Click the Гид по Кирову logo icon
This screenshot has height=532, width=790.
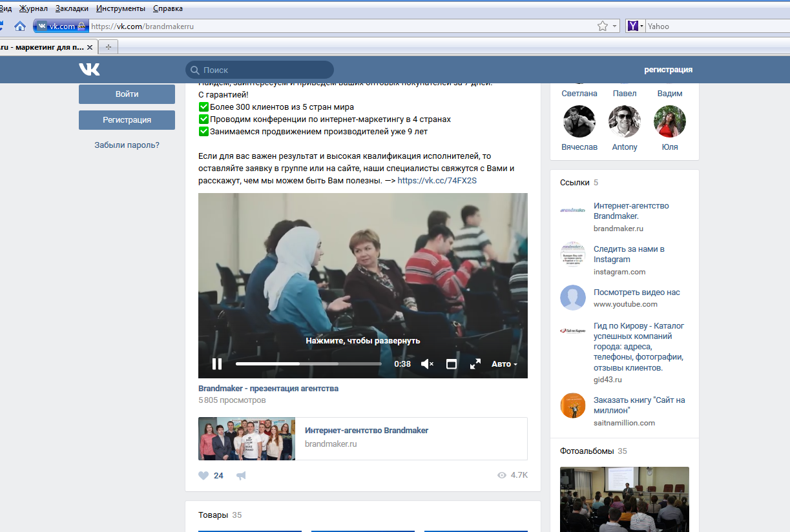coord(573,331)
